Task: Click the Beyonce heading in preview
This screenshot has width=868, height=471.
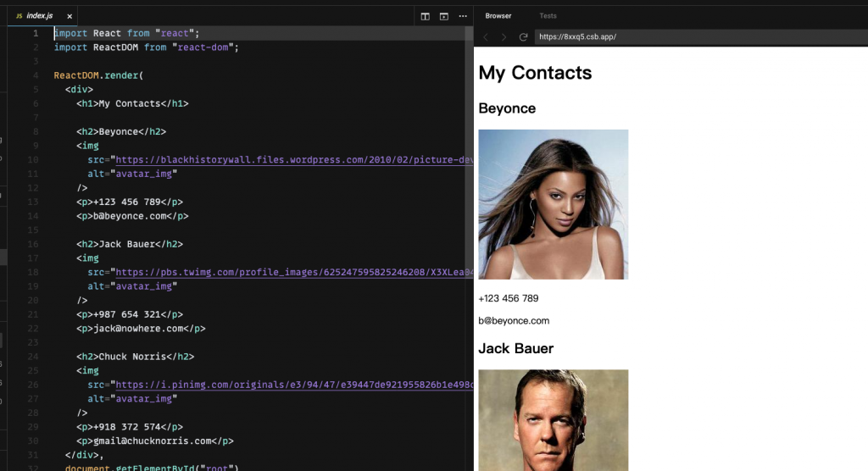Action: click(507, 108)
